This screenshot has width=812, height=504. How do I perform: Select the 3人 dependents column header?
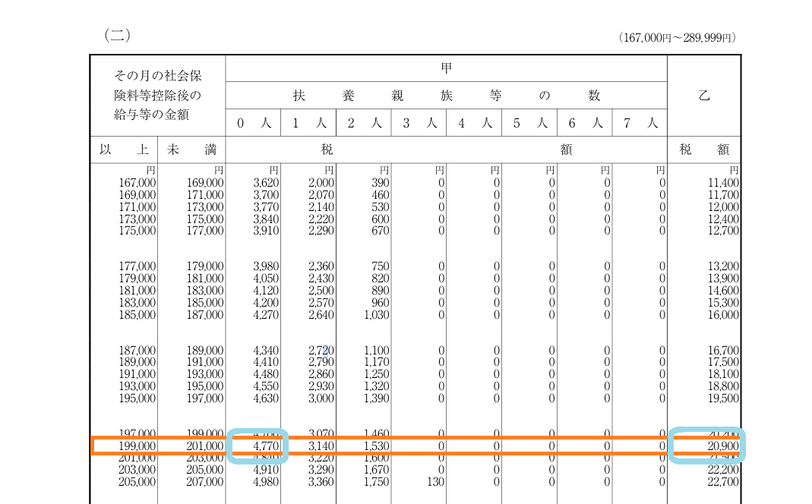pos(419,123)
